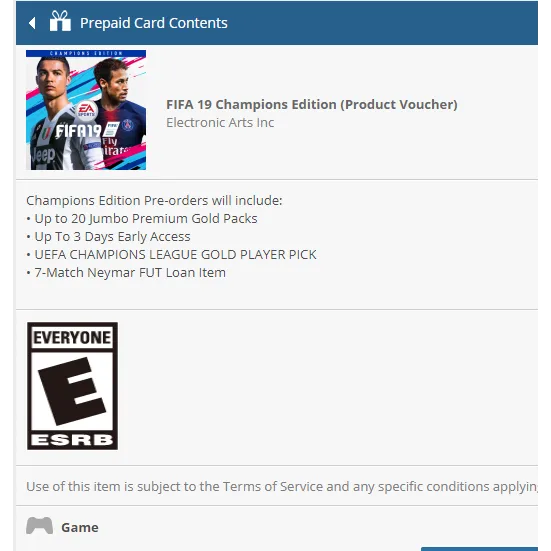Select the Prepaid Card Contents title

154,23
